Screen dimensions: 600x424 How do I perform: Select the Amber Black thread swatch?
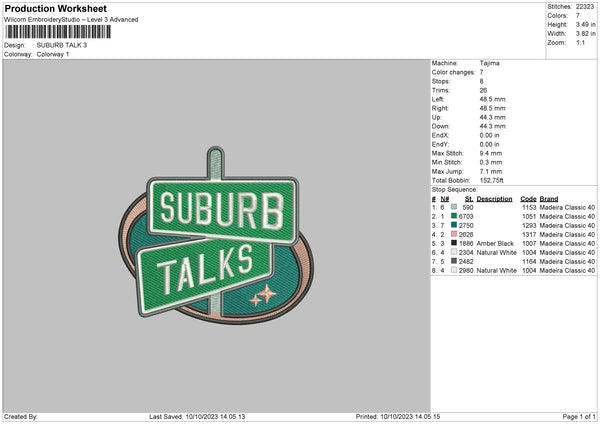pyautogui.click(x=454, y=242)
